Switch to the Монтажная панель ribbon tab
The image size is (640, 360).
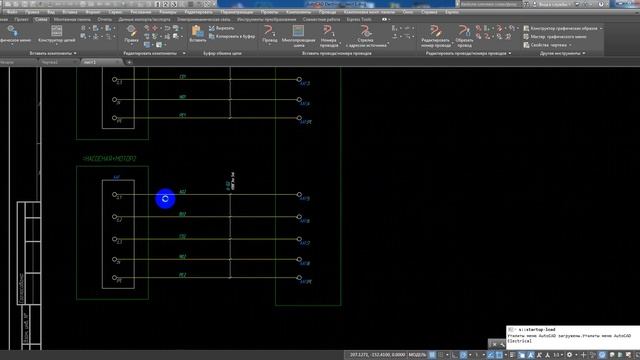point(72,19)
